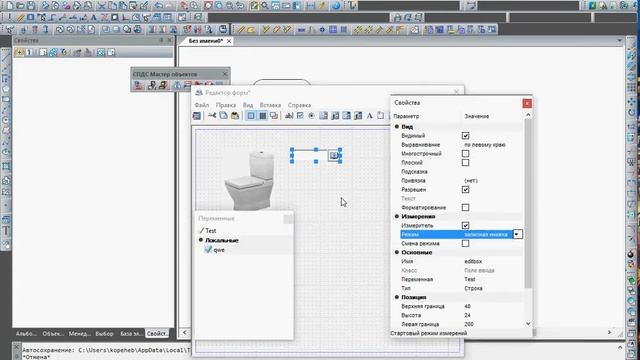This screenshot has height=360, width=640.
Task: Toggle the Разрешен checkbox
Action: click(465, 189)
